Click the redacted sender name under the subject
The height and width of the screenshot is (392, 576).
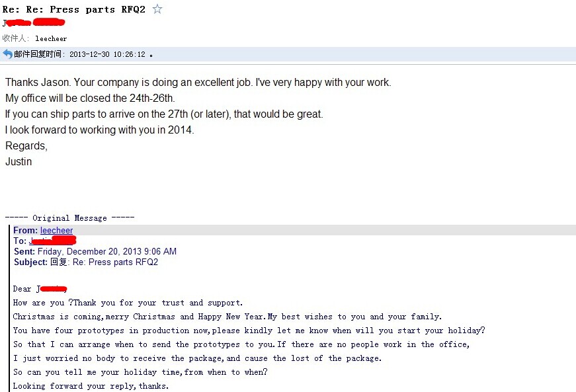[34, 22]
